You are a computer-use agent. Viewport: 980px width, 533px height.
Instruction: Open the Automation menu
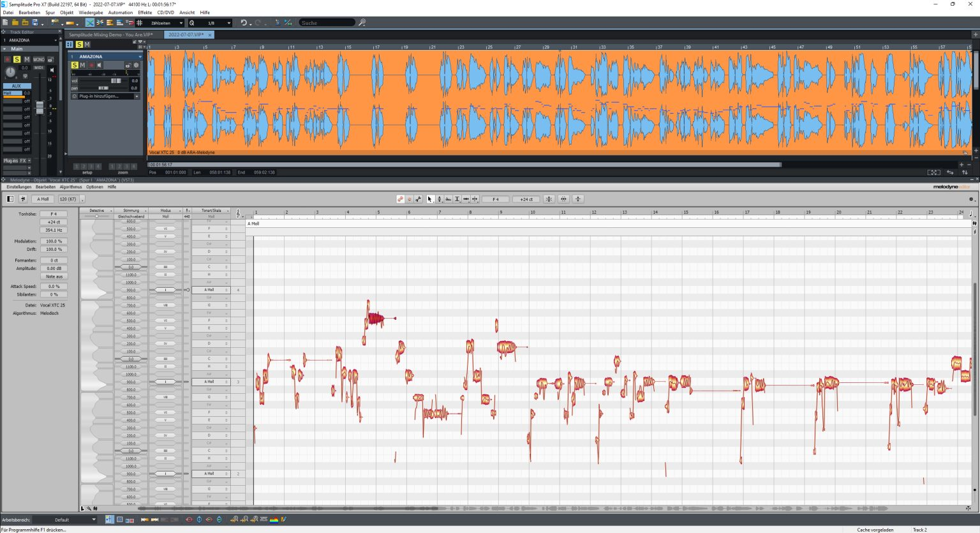click(121, 13)
